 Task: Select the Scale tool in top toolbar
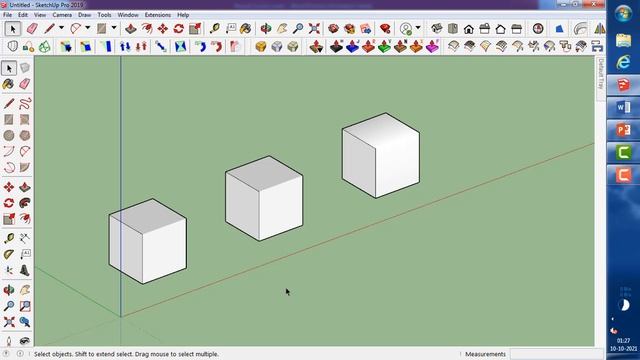click(x=195, y=29)
